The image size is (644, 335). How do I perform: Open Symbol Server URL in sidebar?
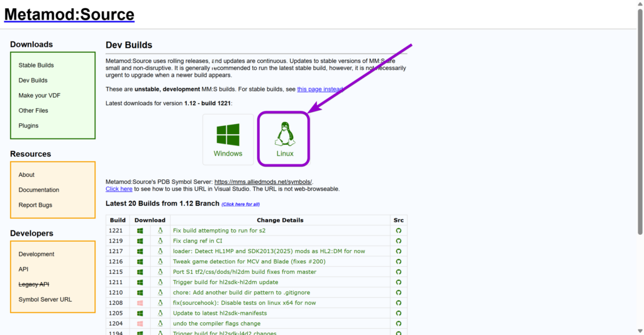pyautogui.click(x=45, y=300)
